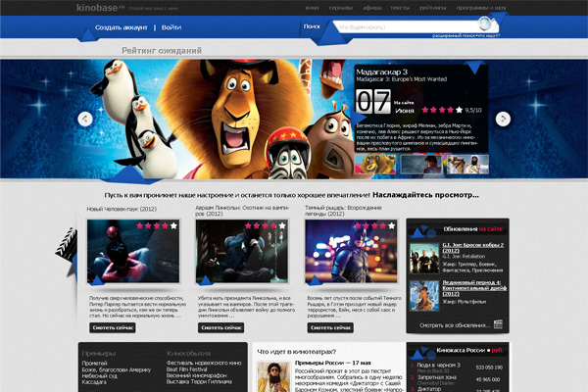Select middle thumbnail in banner strip
This screenshot has width=588, height=392.
click(x=421, y=165)
